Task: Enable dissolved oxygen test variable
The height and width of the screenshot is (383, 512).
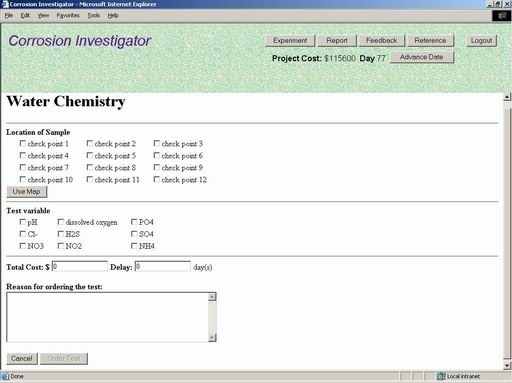Action: click(x=61, y=222)
